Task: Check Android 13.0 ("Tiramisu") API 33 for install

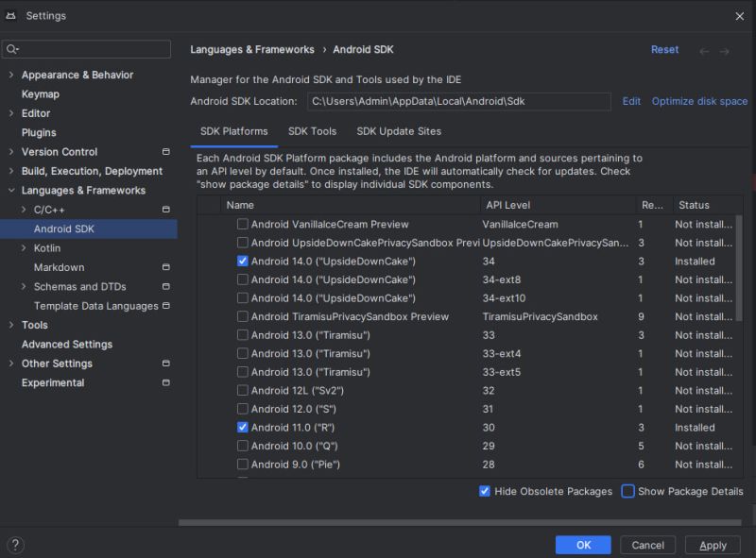Action: tap(242, 335)
